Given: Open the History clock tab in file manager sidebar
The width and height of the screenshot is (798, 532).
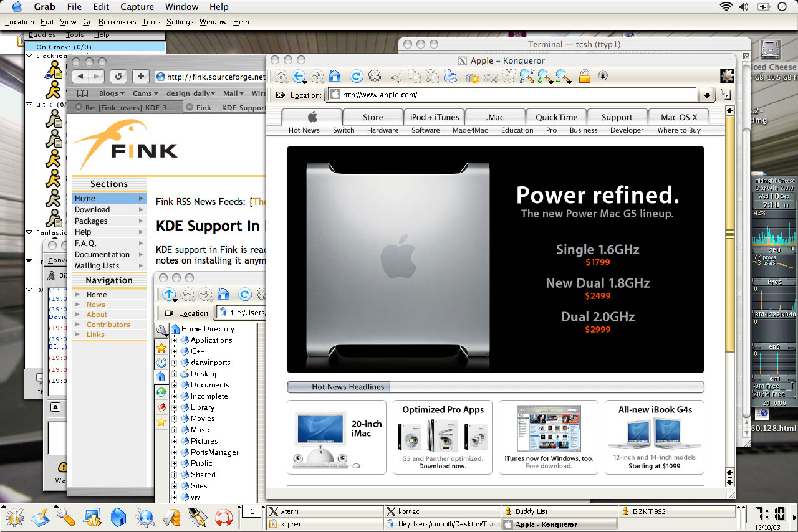Looking at the screenshot, I should 161,362.
